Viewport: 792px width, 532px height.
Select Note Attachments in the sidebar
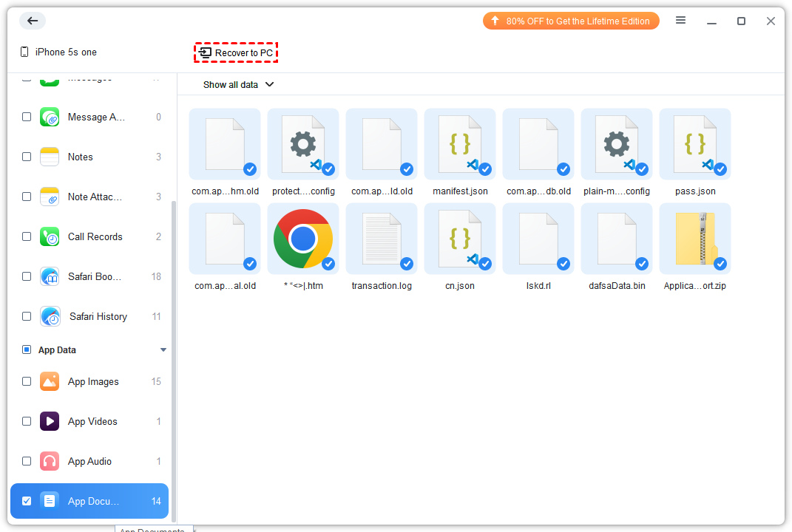(x=95, y=197)
